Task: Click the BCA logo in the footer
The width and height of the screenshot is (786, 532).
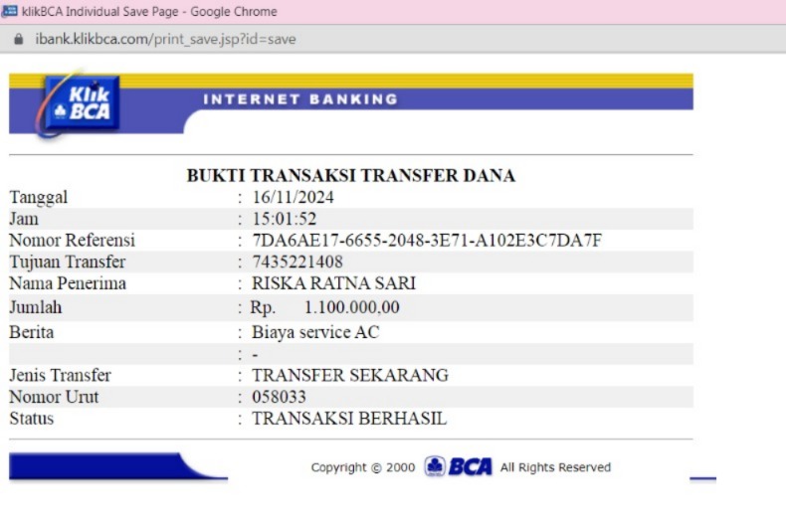Action: (459, 466)
